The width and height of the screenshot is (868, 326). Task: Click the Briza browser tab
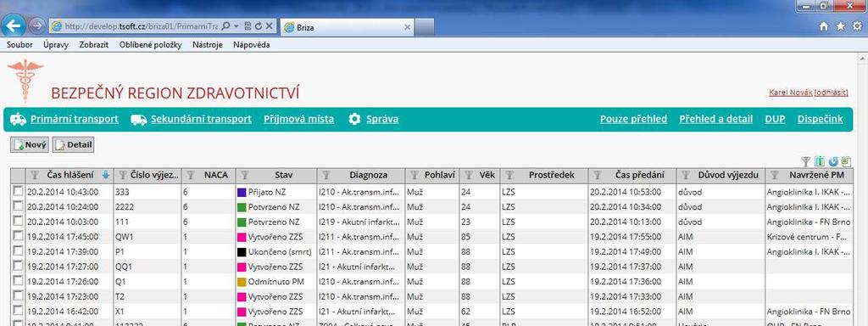(347, 27)
